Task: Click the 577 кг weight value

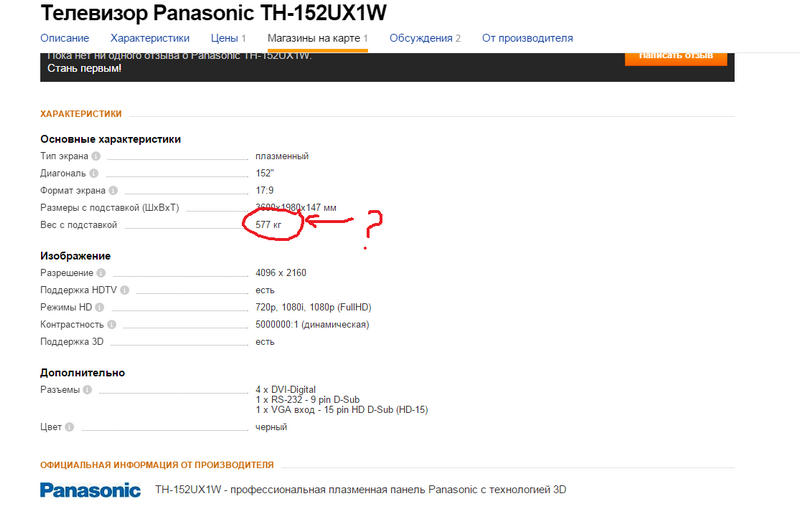Action: click(268, 225)
